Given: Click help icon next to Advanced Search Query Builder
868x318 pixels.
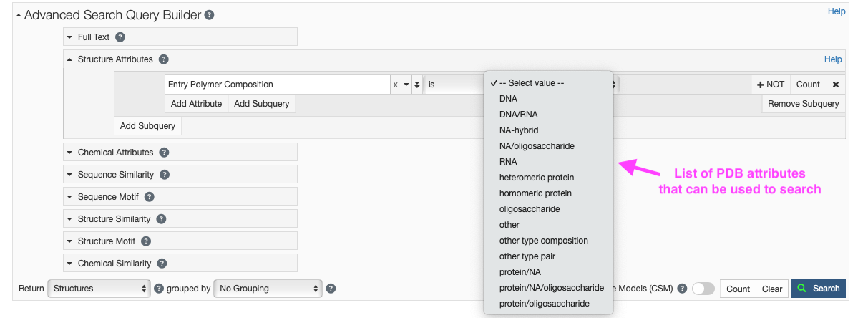Looking at the screenshot, I should click(x=209, y=15).
